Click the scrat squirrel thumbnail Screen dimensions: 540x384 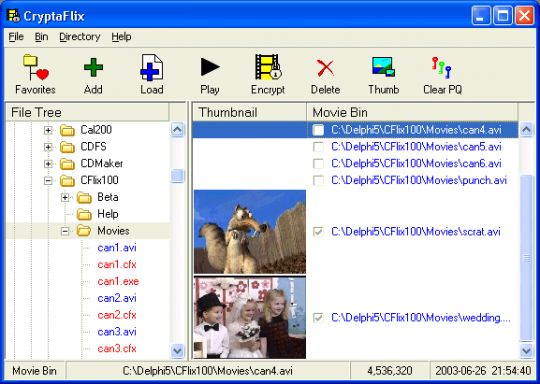(250, 232)
